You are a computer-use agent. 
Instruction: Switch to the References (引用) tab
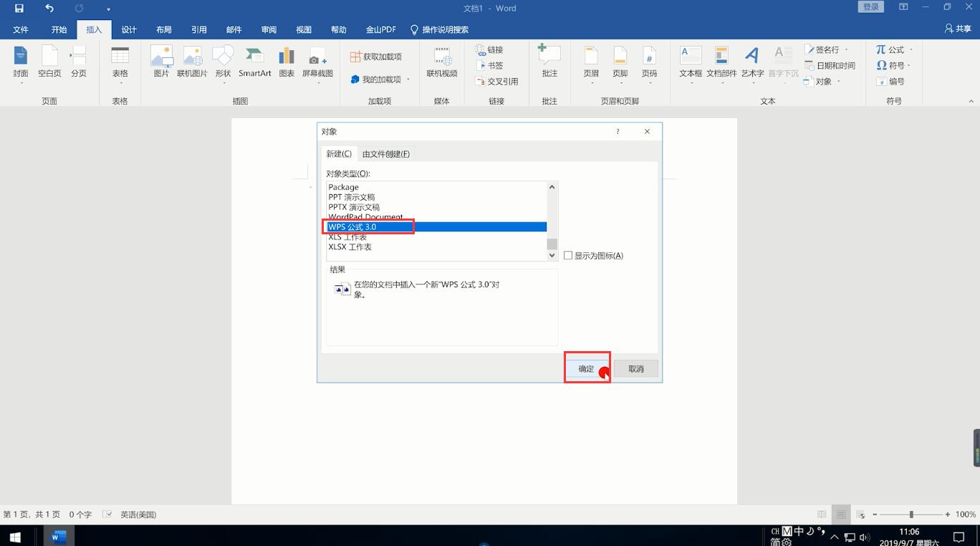point(199,29)
